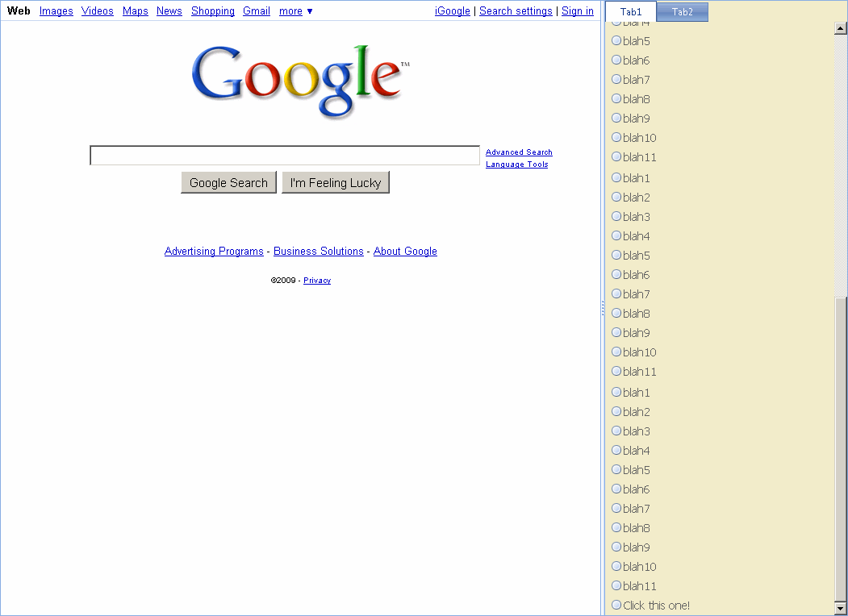
Task: Expand the 'more' dropdown in the top bar
Action: coord(295,10)
